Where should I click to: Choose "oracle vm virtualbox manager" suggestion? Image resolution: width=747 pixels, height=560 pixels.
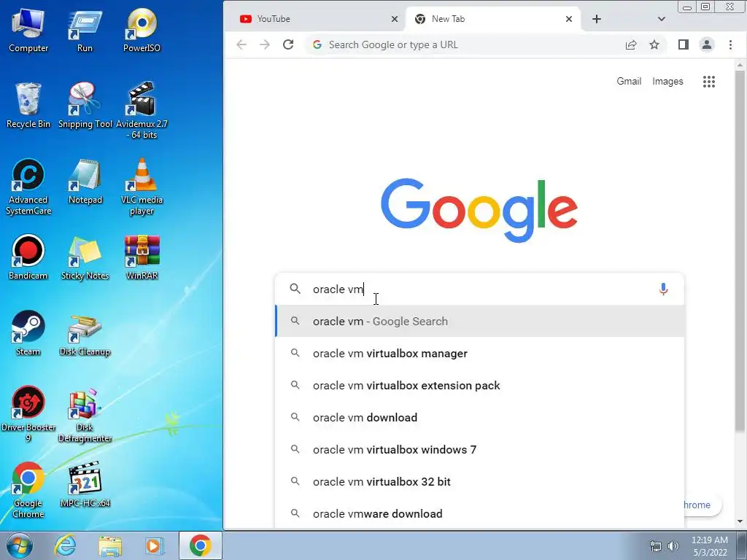coord(480,354)
